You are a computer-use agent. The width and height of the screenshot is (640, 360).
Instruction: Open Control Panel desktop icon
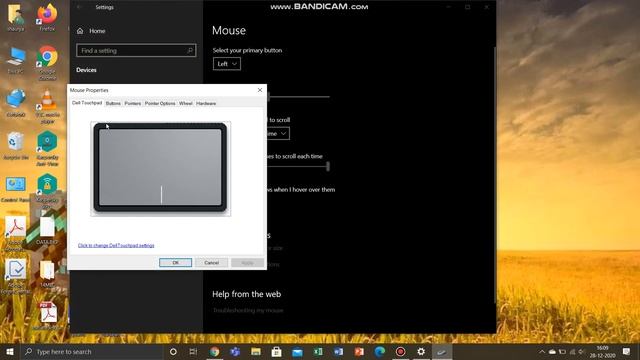16,189
